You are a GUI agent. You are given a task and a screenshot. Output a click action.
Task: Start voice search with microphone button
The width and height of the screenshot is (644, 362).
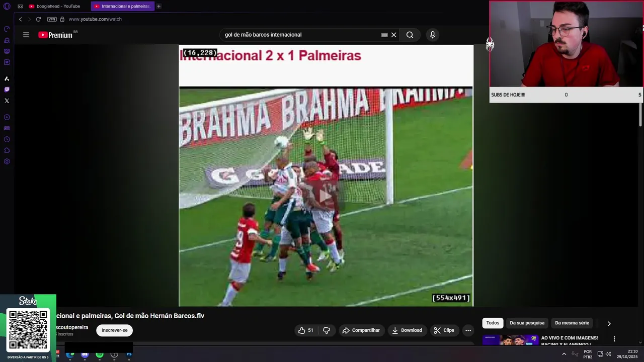[x=432, y=35]
